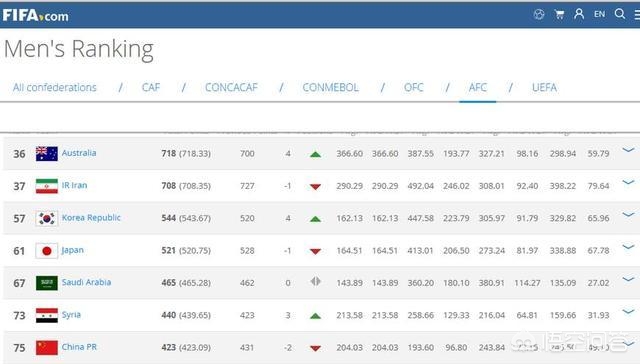Expand the Australia row details chevron

(x=628, y=150)
